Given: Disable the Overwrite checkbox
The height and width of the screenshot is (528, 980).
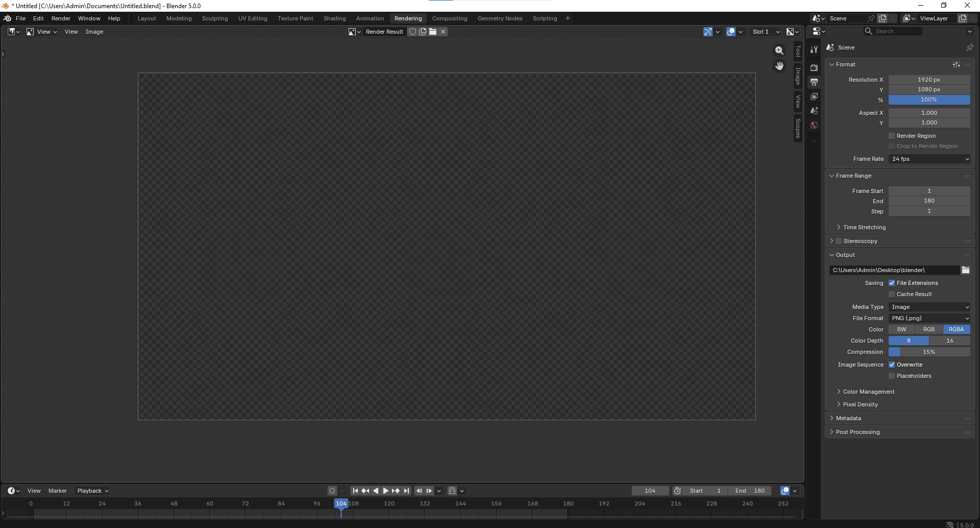Looking at the screenshot, I should click(x=892, y=365).
